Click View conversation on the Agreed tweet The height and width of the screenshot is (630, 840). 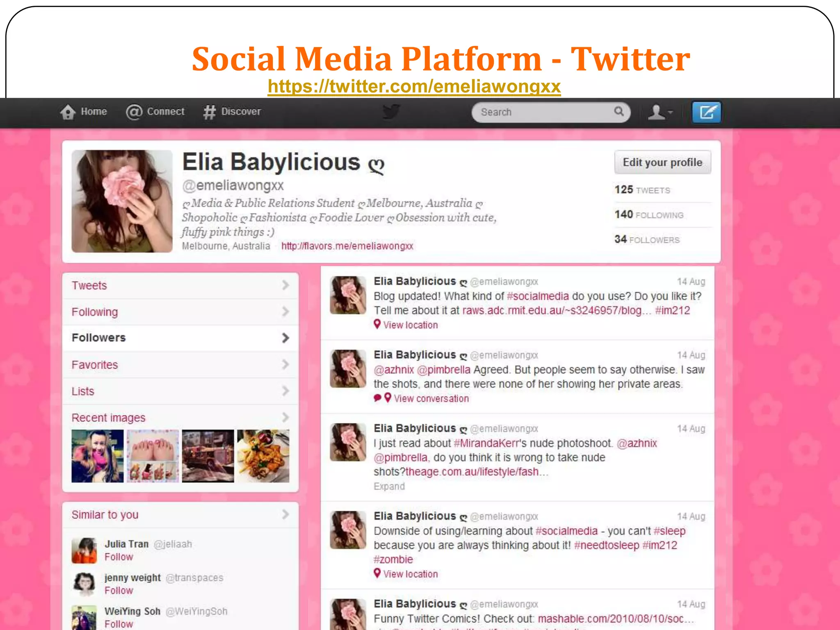(x=431, y=399)
